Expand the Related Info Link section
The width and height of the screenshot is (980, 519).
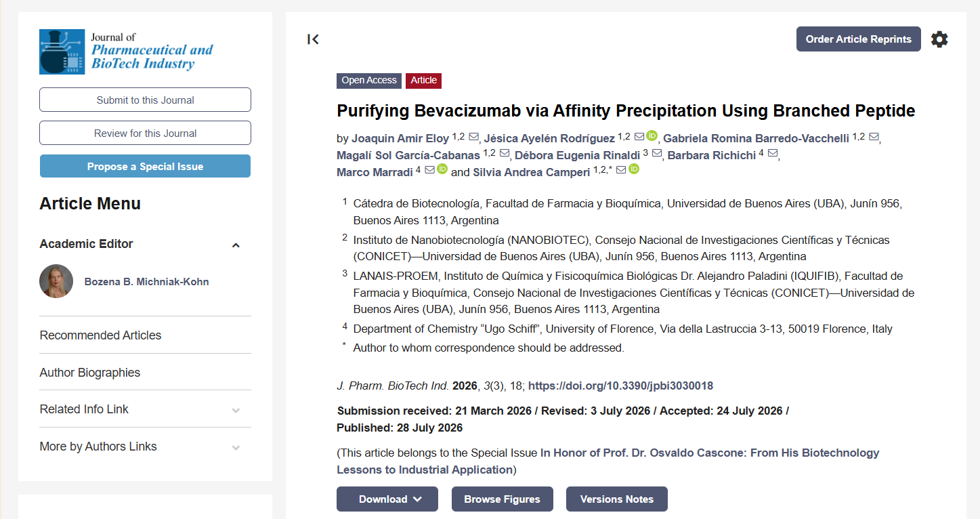(x=236, y=410)
